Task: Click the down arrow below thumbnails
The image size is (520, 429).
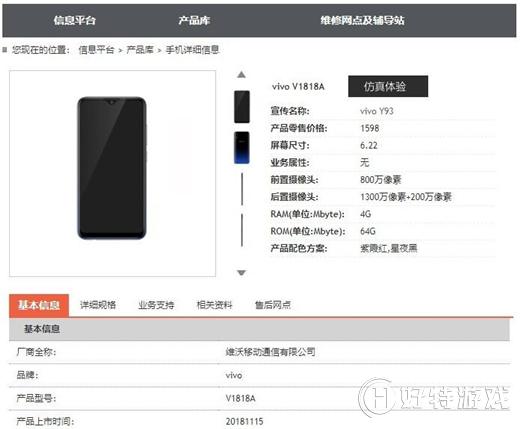Action: coord(241,273)
